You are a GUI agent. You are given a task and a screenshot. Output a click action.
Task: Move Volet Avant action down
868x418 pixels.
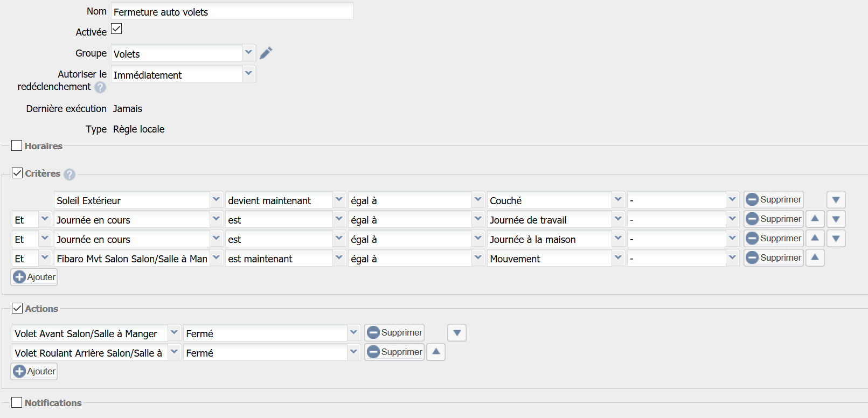coord(456,333)
